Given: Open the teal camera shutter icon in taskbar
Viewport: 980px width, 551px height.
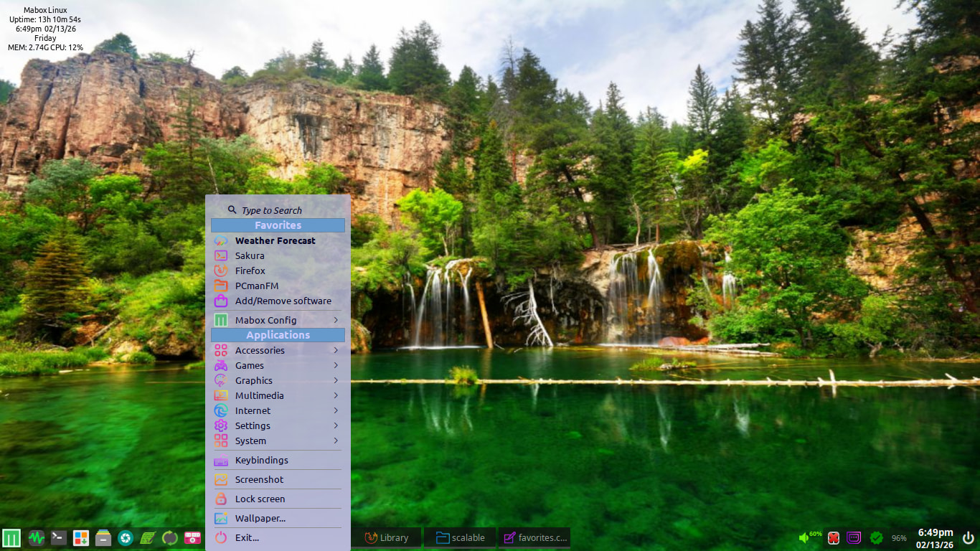Looking at the screenshot, I should 126,537.
